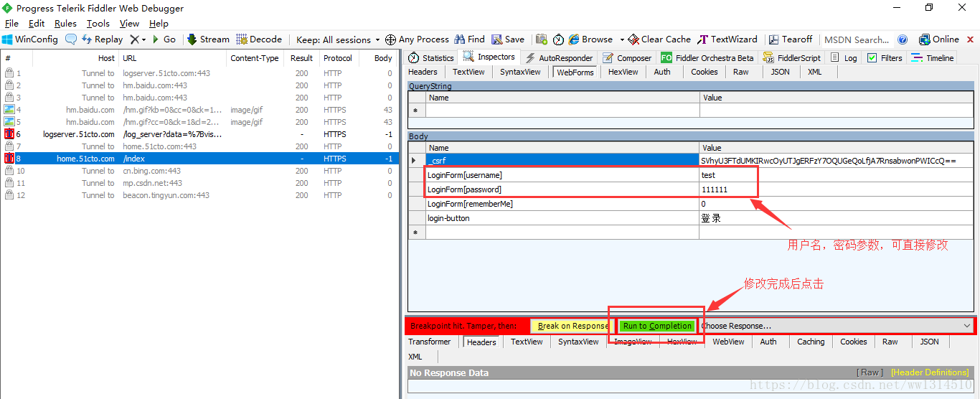Save sessions via toolbar Save
Image resolution: width=980 pixels, height=399 pixels.
tap(508, 39)
